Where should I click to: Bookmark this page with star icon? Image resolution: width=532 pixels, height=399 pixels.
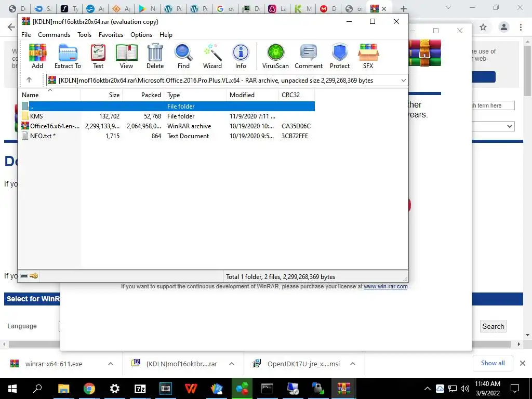coord(483,27)
